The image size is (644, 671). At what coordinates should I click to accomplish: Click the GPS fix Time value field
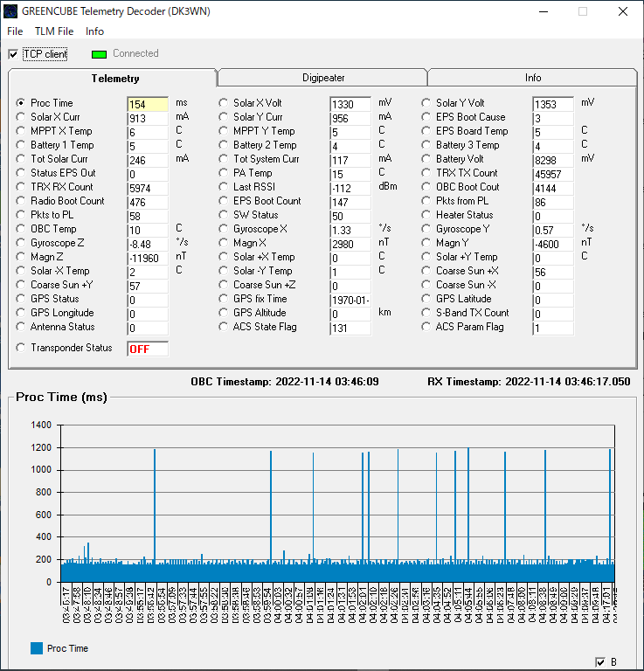(x=350, y=300)
